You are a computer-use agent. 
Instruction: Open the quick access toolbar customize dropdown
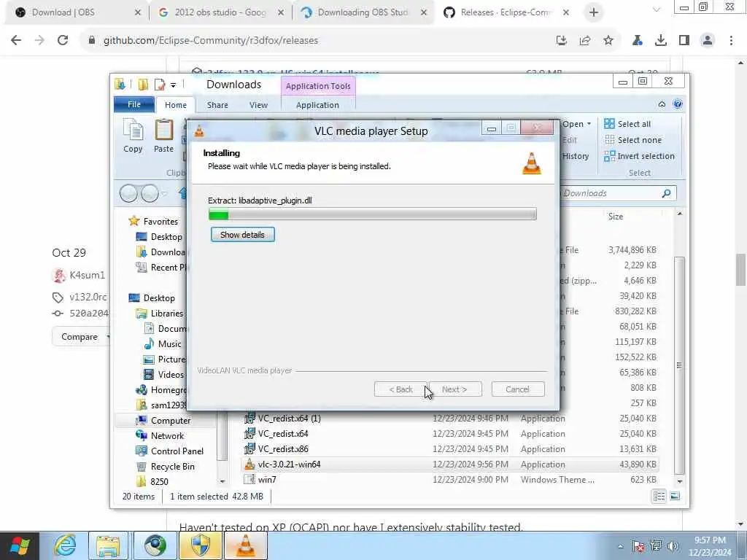(173, 85)
